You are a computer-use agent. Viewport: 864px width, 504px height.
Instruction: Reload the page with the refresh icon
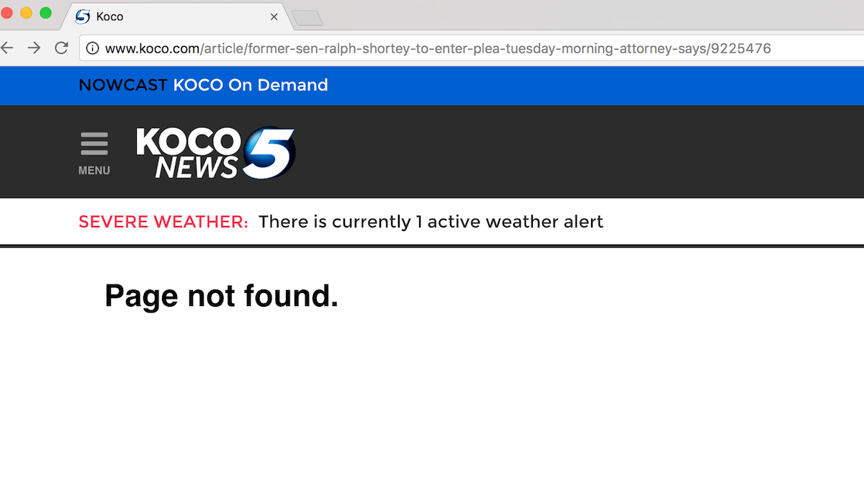(x=62, y=48)
